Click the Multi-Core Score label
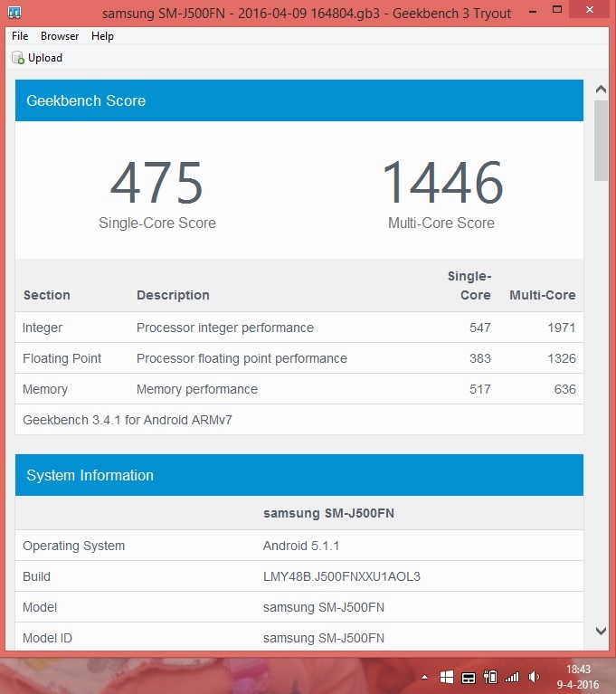The image size is (616, 694). pyautogui.click(x=441, y=223)
